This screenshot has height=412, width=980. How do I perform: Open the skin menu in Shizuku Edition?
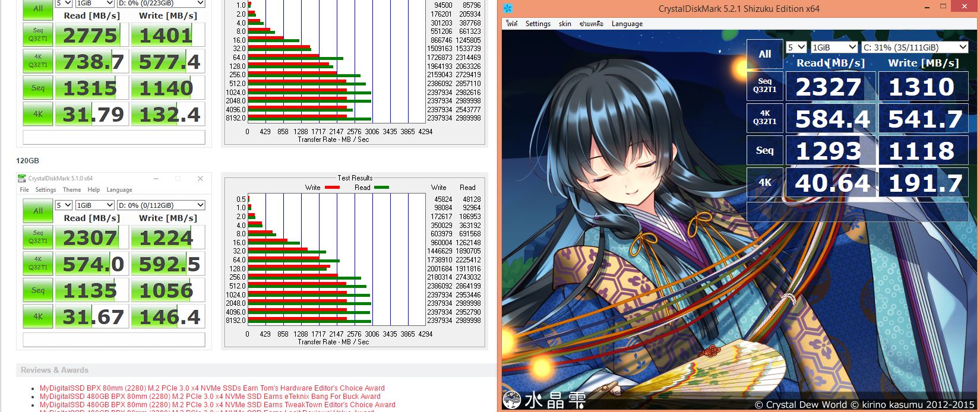click(565, 24)
